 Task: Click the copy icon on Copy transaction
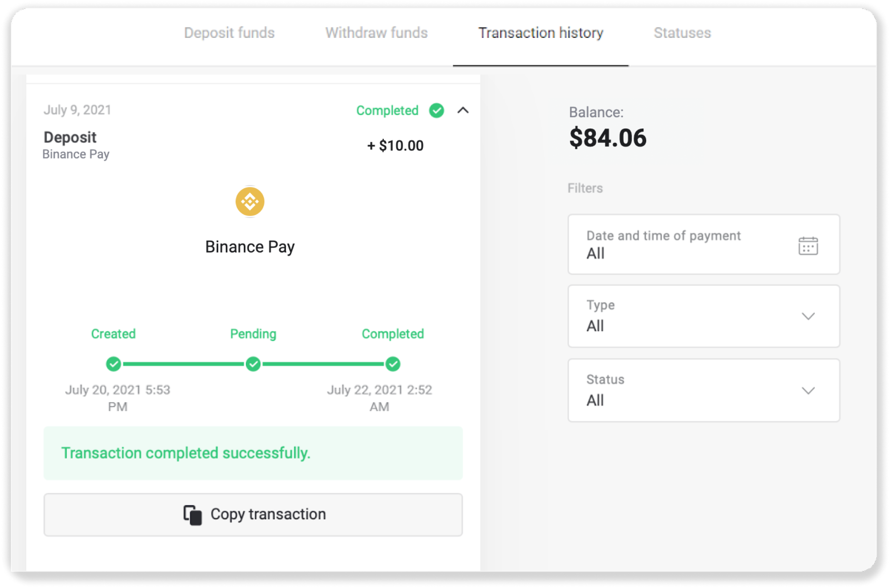click(x=193, y=515)
